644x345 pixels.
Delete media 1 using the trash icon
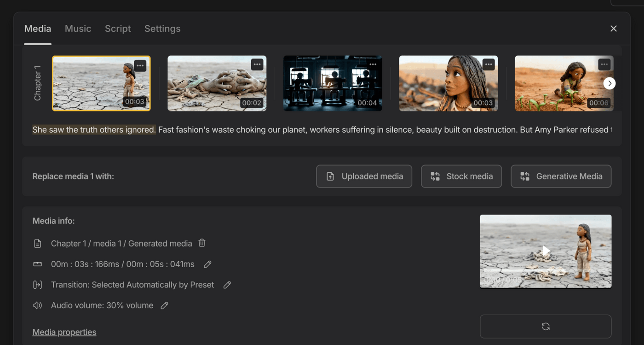click(x=202, y=243)
